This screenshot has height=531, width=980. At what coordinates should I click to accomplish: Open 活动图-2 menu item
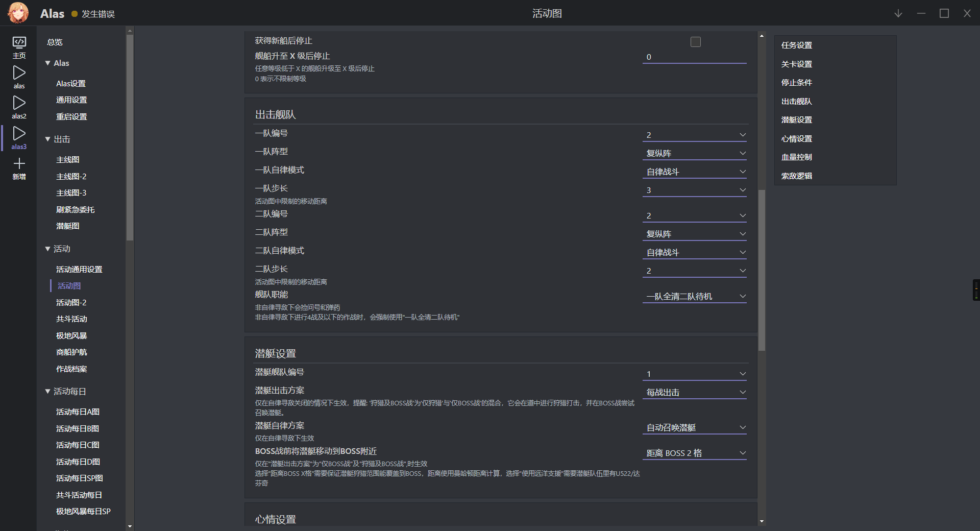(71, 302)
